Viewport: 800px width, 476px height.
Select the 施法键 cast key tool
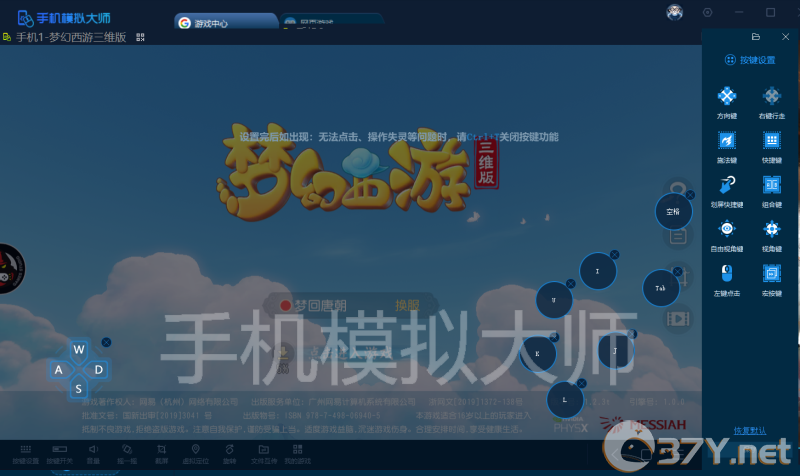[x=727, y=147]
